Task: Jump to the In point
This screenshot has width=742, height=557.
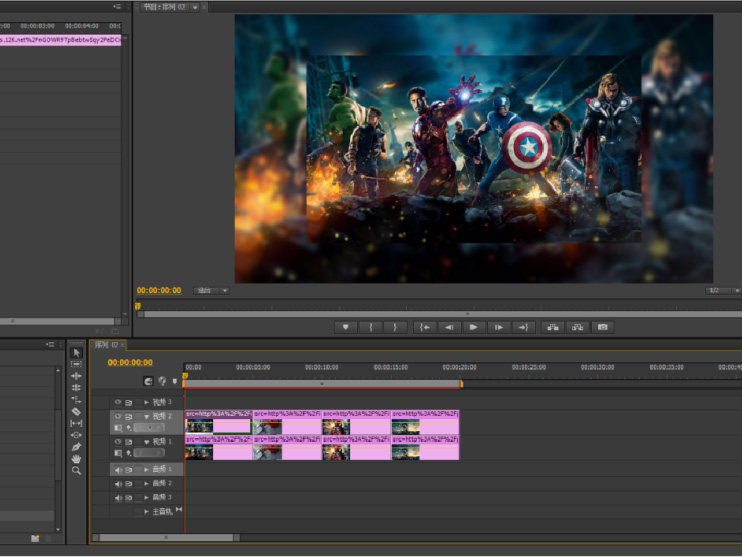Action: (x=424, y=327)
